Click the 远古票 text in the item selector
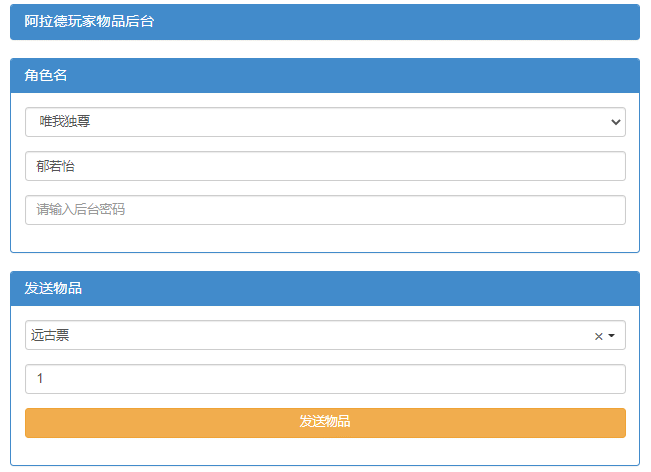651x472 pixels. [50, 336]
